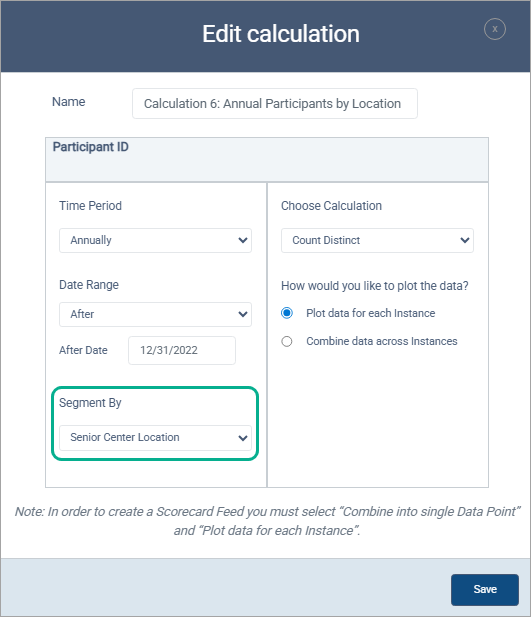Expand the Segment By Senior Center Location dropdown

155,438
